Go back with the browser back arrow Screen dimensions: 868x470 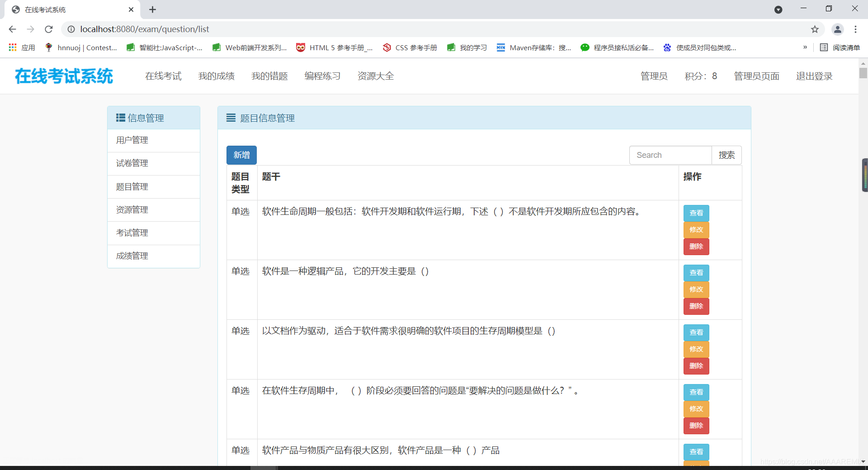pyautogui.click(x=12, y=29)
